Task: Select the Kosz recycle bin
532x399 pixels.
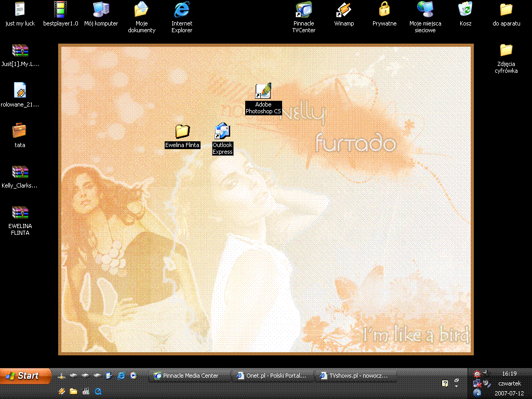Action: pos(465,9)
